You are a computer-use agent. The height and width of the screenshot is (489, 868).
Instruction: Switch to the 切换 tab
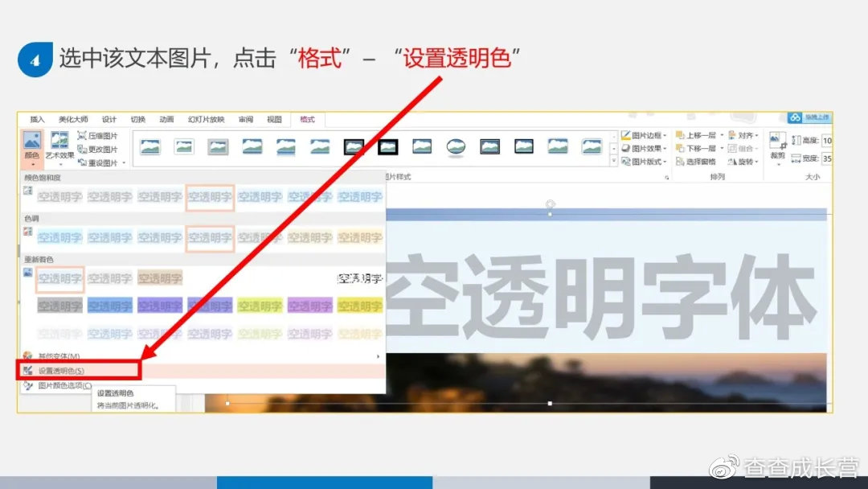click(138, 119)
